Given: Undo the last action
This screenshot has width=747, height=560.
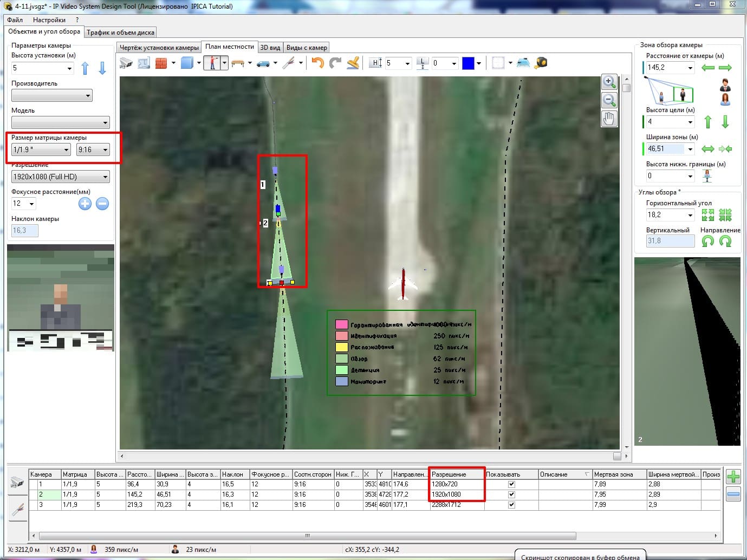Looking at the screenshot, I should coord(318,63).
